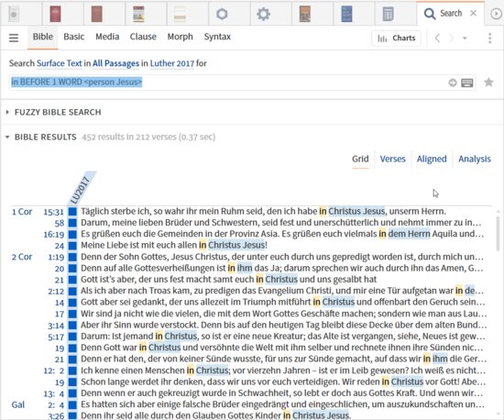This screenshot has height=420, width=504.
Task: Open the three-dot panel options menu
Action: point(490,38)
